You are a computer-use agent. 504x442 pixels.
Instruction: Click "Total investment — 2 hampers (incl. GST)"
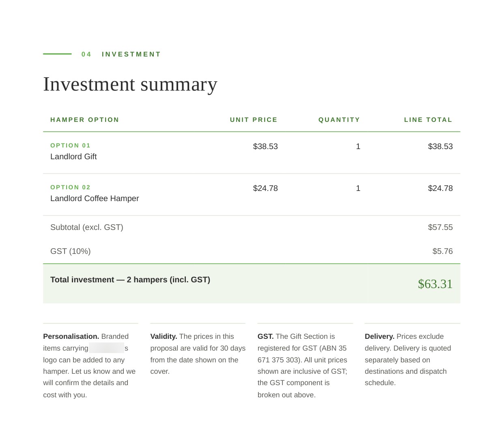[130, 280]
